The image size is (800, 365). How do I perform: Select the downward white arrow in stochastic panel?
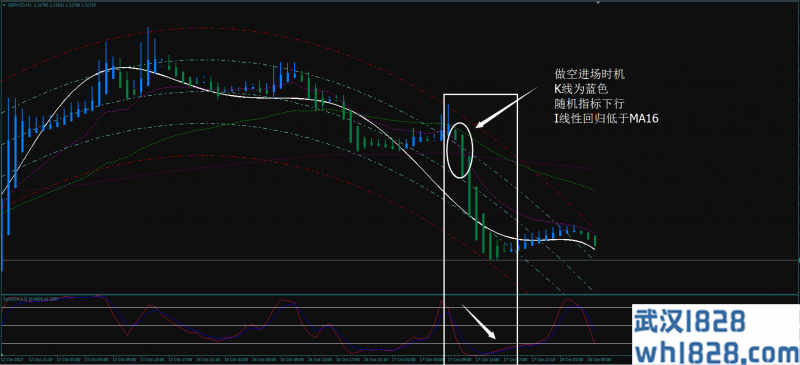(x=479, y=322)
